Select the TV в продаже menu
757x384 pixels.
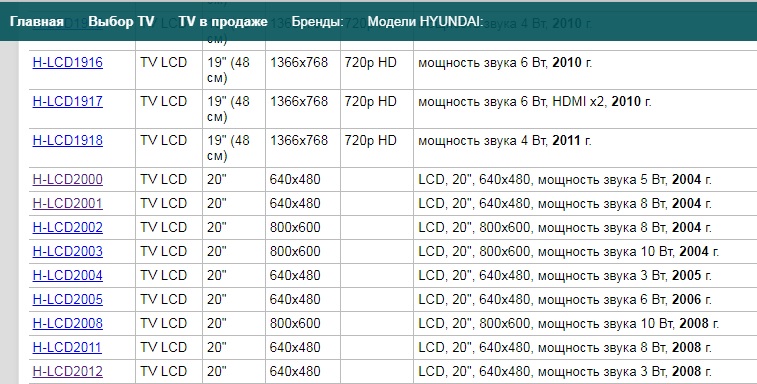223,22
